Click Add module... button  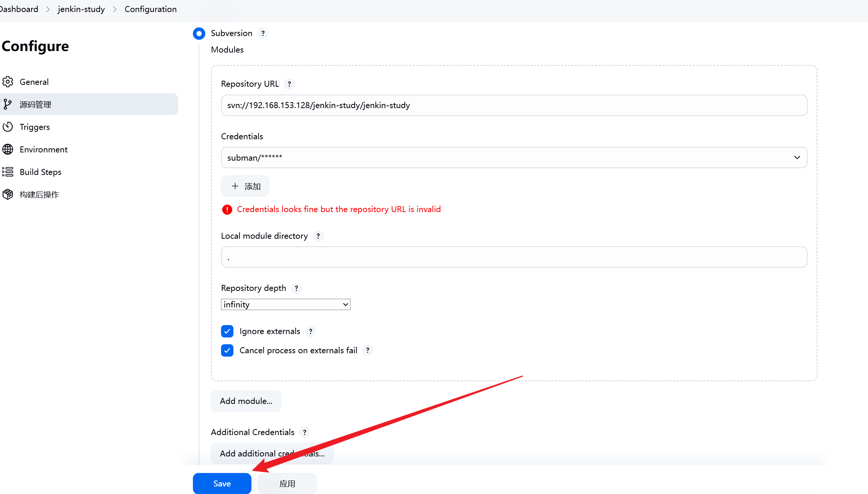coord(246,401)
